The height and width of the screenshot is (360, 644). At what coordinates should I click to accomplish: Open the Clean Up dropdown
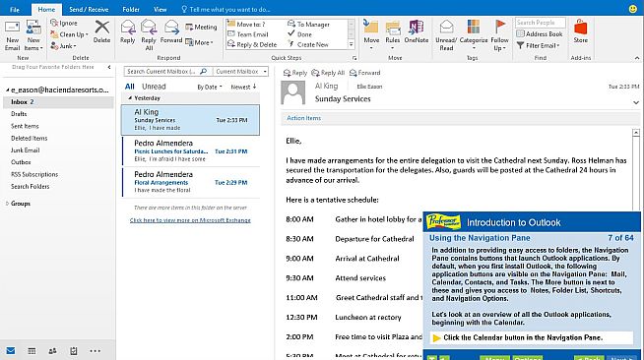point(69,34)
